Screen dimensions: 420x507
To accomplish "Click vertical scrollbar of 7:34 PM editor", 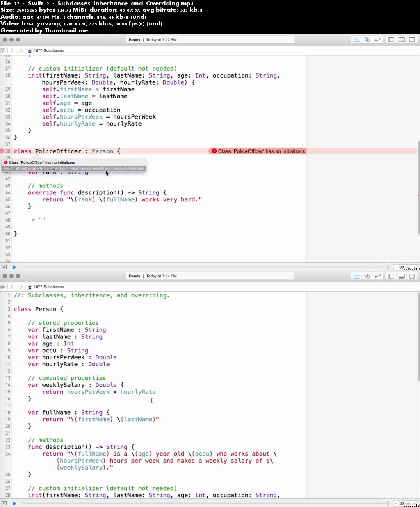I will click(418, 337).
